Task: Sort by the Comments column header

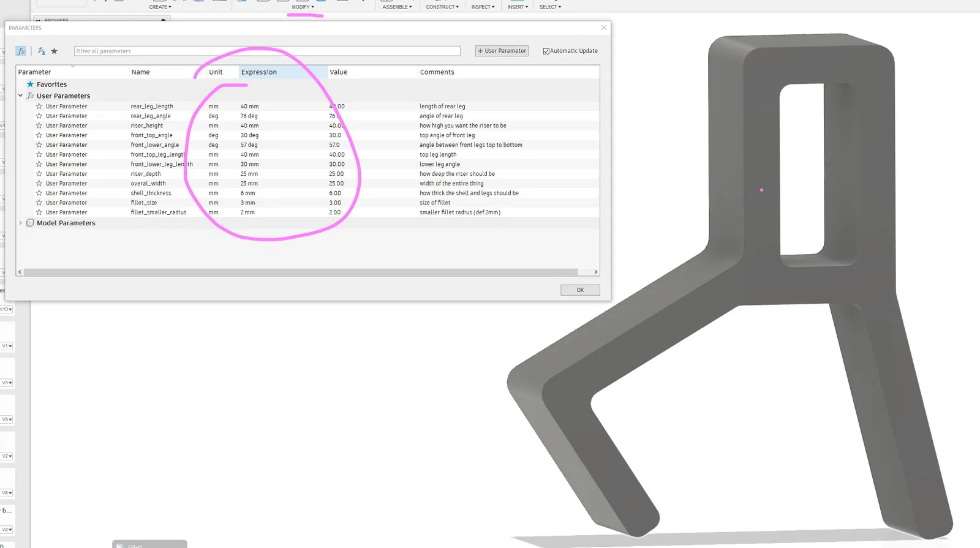Action: [x=508, y=72]
